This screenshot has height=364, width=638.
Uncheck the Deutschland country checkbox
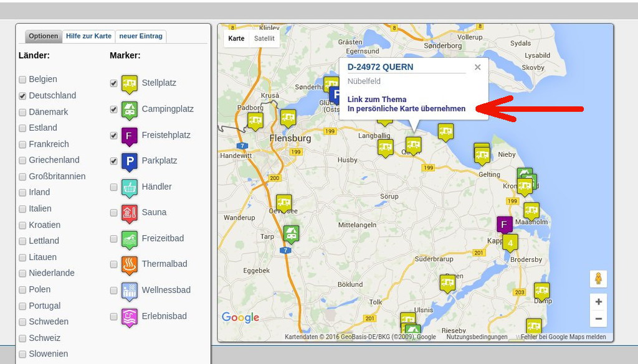tap(23, 96)
